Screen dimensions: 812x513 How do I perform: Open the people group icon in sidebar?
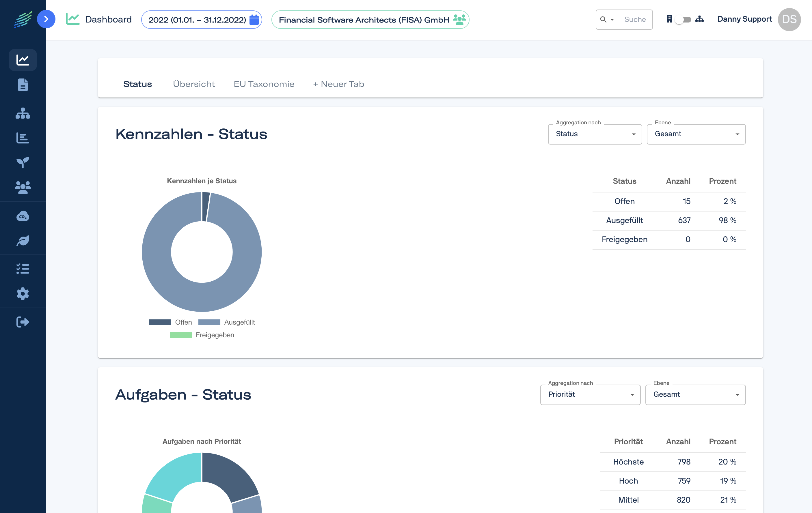pyautogui.click(x=23, y=187)
